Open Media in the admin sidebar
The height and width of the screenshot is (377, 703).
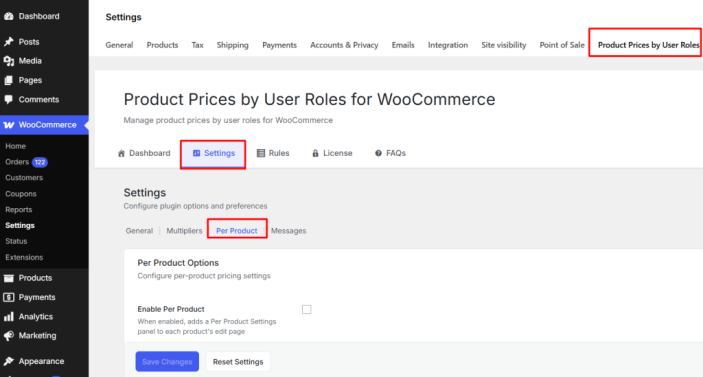30,61
